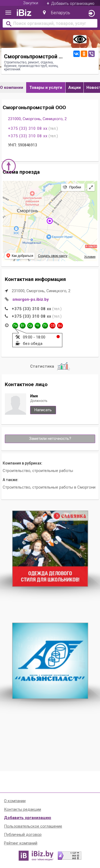Select the Пн weekday circle
The image size is (100, 868).
(x=15, y=325)
